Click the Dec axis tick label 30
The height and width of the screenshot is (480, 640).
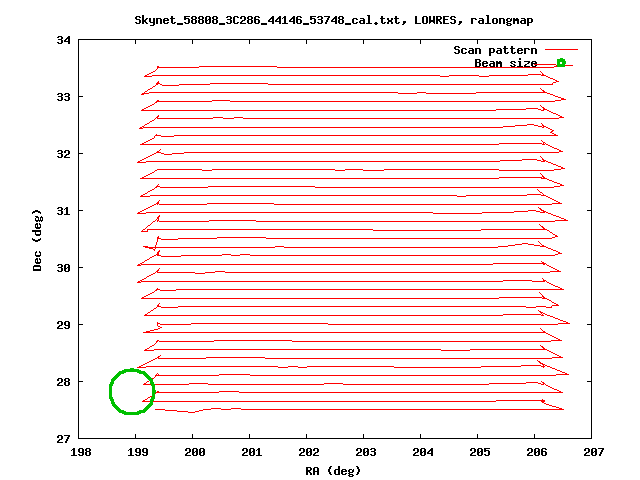[64, 268]
